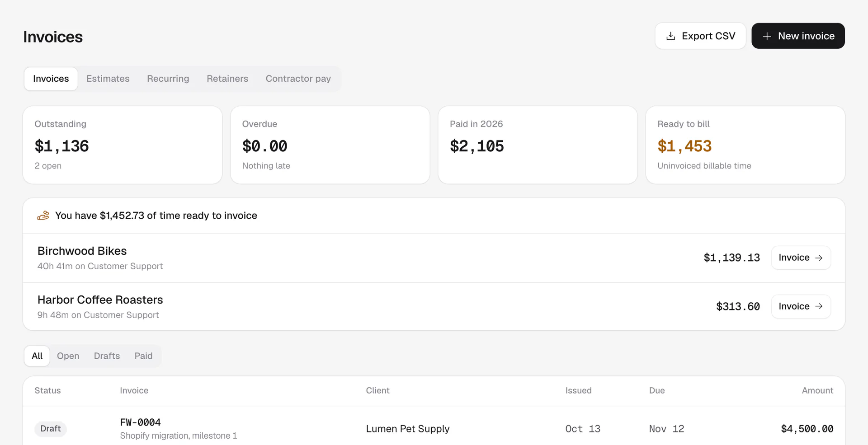Click the Status column header

tap(48, 391)
